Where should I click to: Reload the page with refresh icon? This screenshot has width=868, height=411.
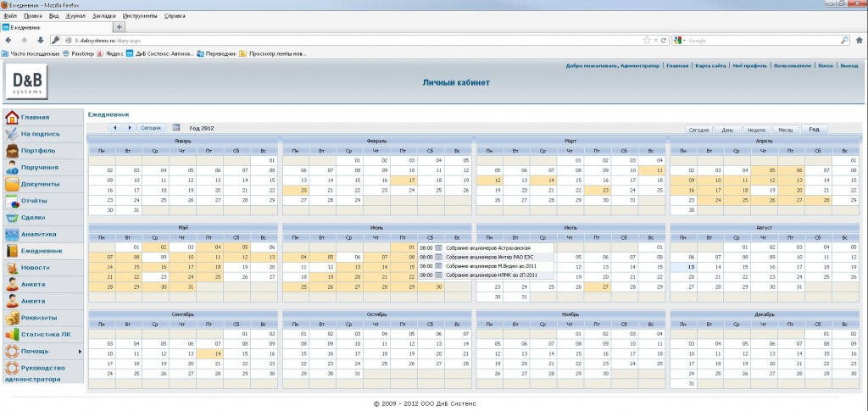(x=663, y=41)
